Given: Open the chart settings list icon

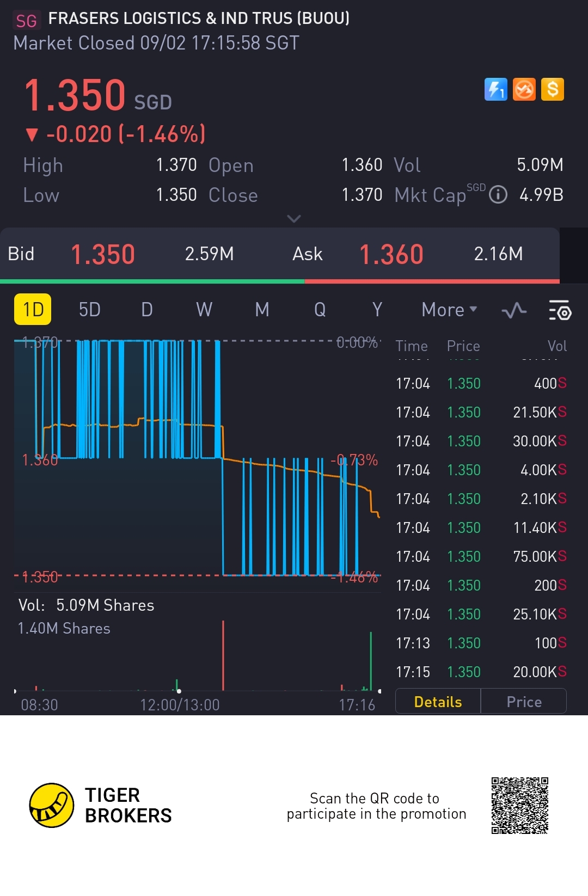Looking at the screenshot, I should click(x=560, y=310).
